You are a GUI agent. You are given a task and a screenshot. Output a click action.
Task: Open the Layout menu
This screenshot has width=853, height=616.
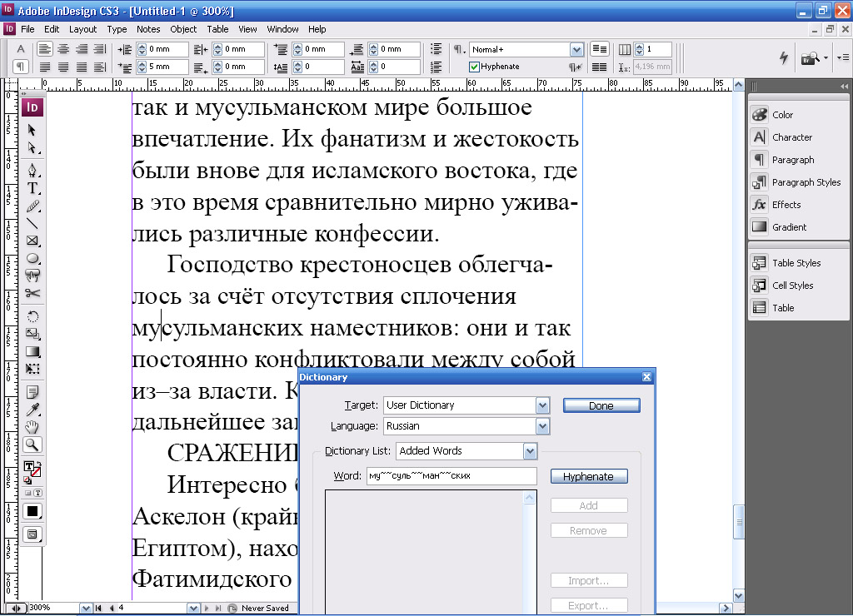tap(82, 29)
